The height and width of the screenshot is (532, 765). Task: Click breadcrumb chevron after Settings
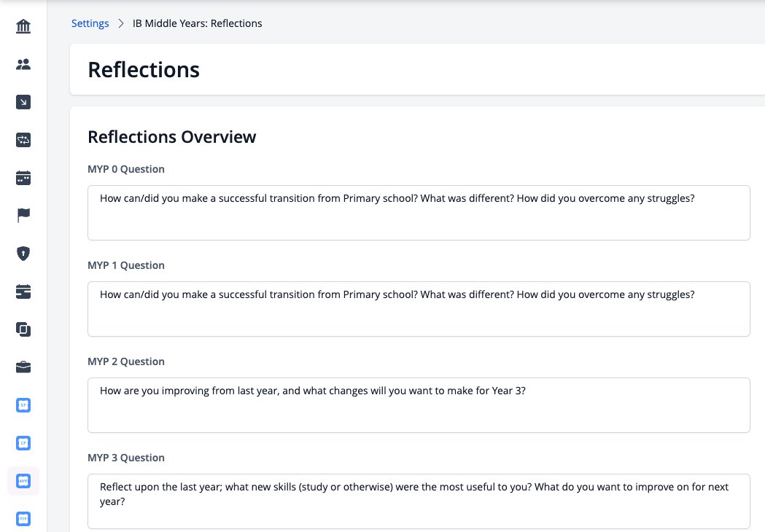point(121,23)
